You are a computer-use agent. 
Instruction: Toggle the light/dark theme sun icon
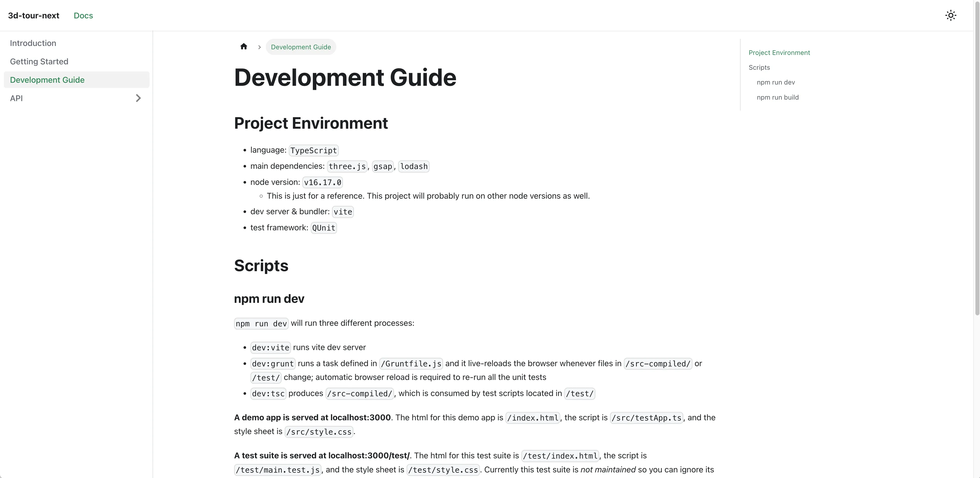click(x=951, y=16)
